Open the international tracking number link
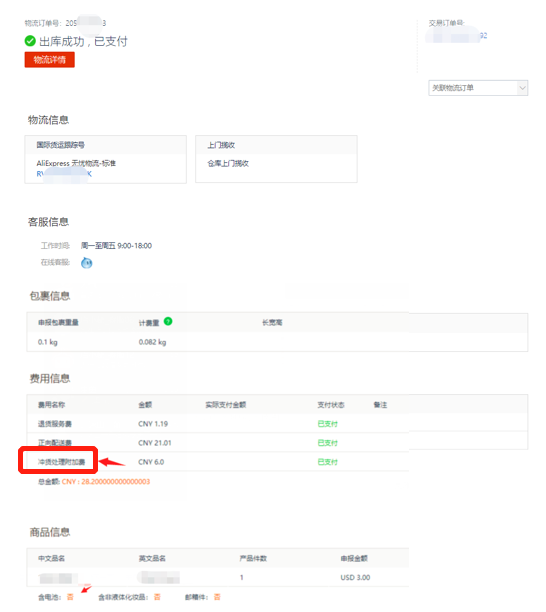Screen dimensions: 546x612 tap(64, 174)
